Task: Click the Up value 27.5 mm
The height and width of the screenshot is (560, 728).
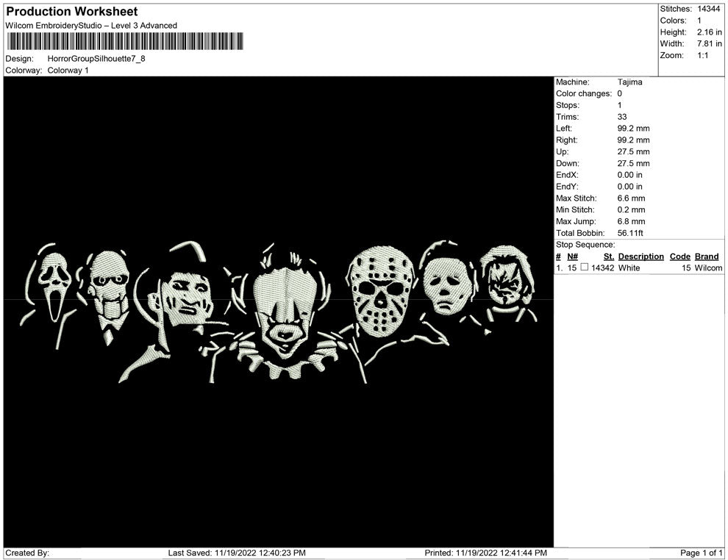Action: tap(633, 151)
